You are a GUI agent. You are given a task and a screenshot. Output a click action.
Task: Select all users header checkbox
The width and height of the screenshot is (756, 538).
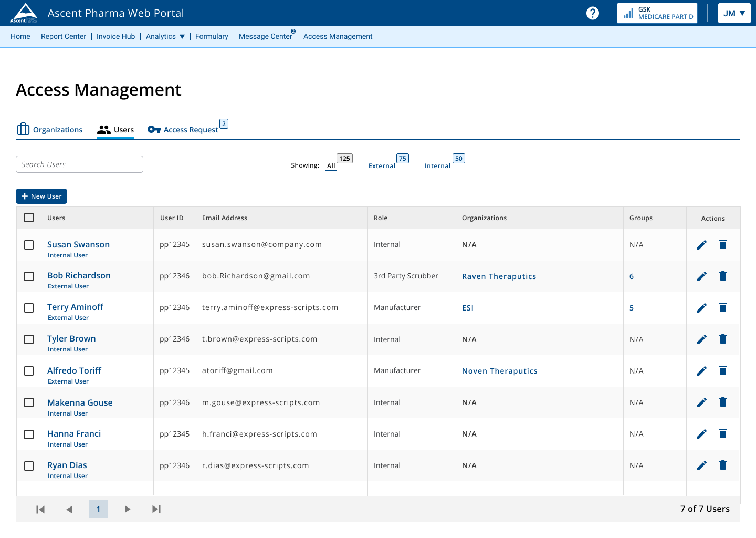point(29,218)
